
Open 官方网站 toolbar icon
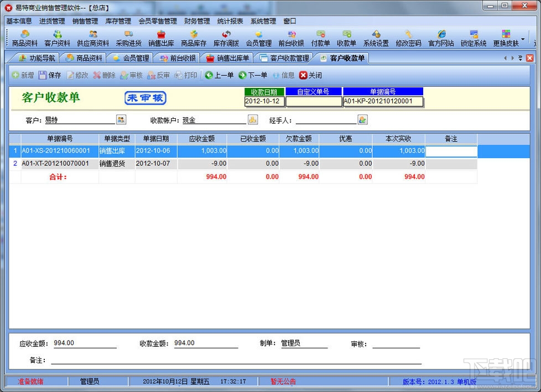[441, 38]
